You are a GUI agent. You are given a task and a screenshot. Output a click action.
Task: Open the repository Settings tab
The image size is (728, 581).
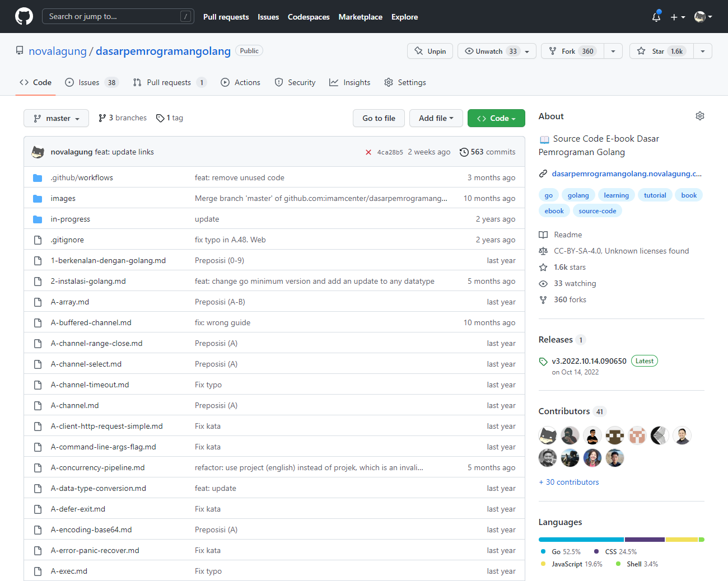pyautogui.click(x=405, y=82)
